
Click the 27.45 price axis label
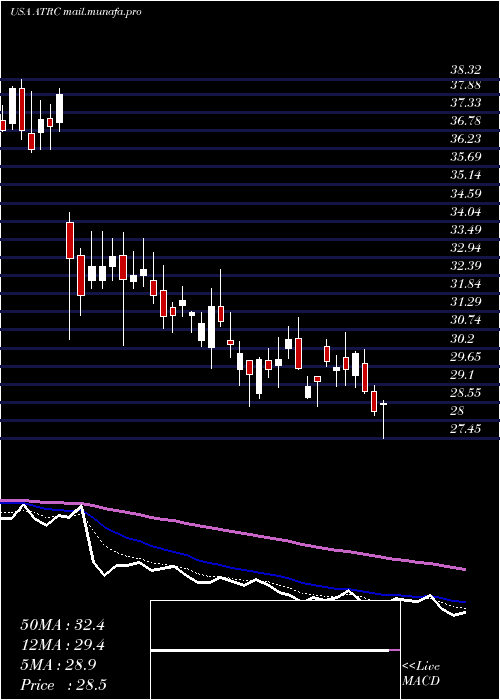[465, 429]
